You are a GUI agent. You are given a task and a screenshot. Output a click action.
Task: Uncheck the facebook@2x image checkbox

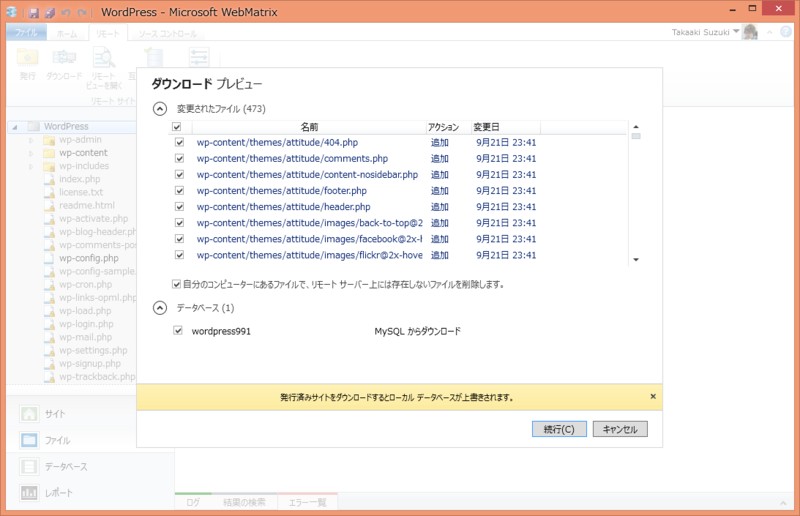pyautogui.click(x=180, y=239)
